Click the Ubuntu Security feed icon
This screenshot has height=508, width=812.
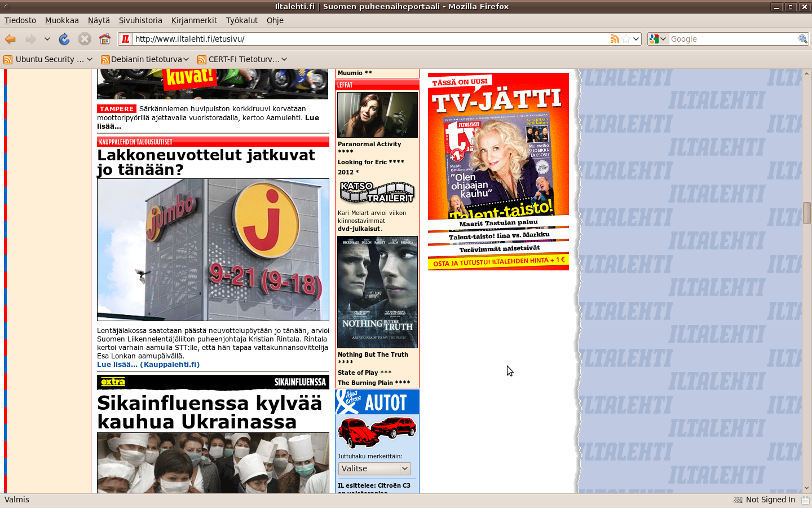tap(8, 59)
